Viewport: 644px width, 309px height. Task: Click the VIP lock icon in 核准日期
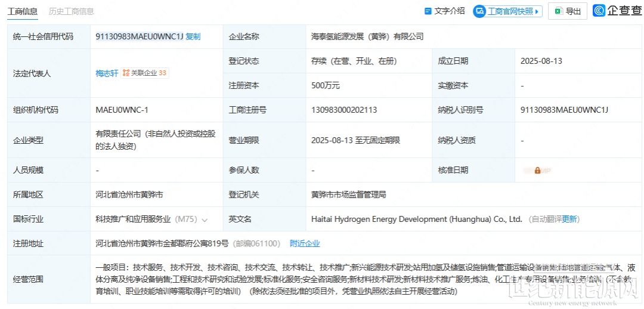coord(537,170)
